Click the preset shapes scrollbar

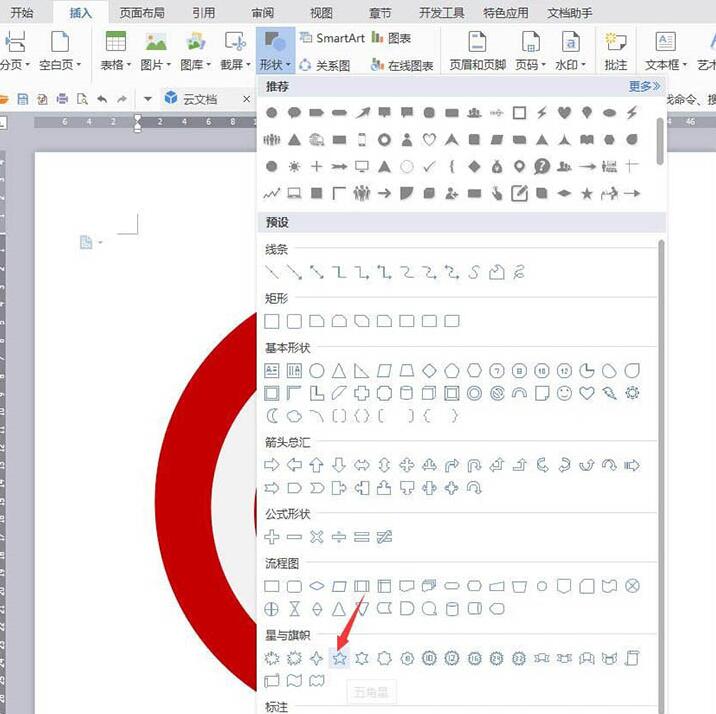tap(661, 475)
